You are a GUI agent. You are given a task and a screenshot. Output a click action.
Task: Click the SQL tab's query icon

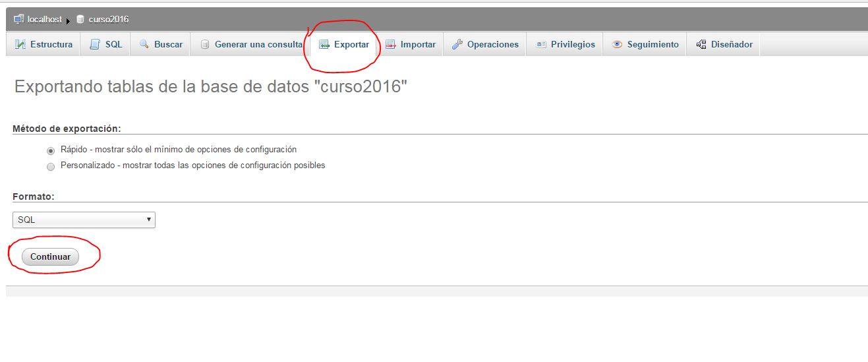[x=95, y=45]
